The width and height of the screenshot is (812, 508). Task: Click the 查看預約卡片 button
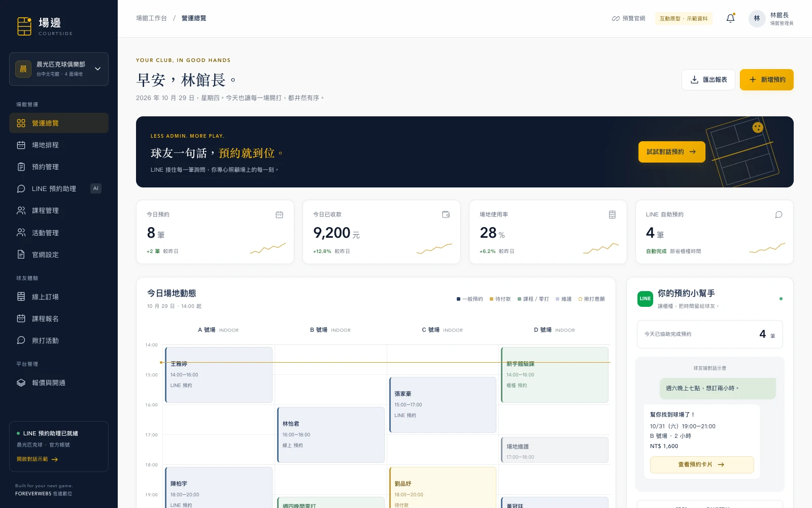(x=702, y=465)
